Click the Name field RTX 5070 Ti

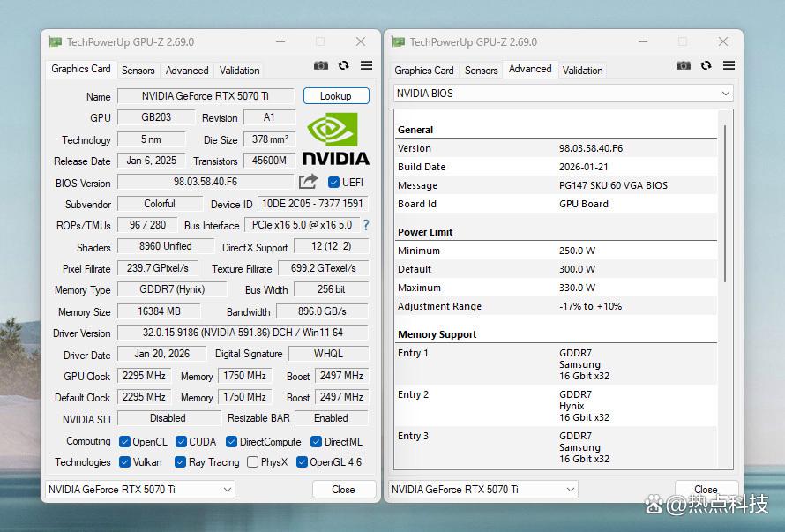tap(206, 95)
